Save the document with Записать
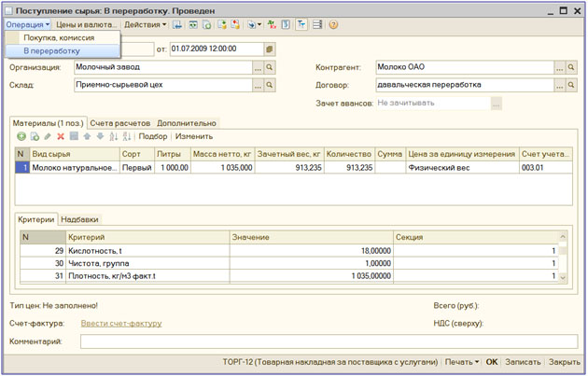 (523, 362)
